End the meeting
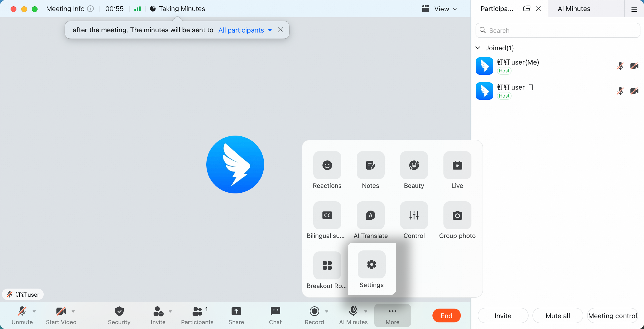The image size is (644, 329). [x=446, y=316]
